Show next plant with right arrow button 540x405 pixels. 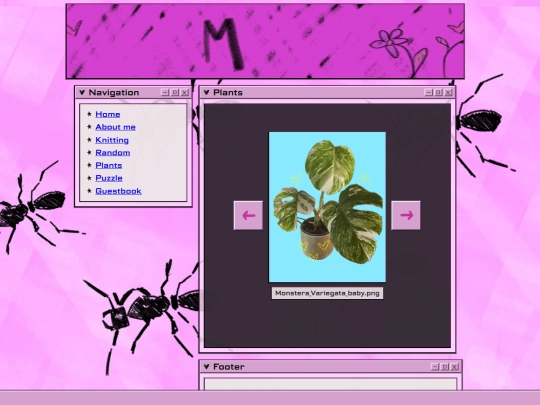[406, 215]
